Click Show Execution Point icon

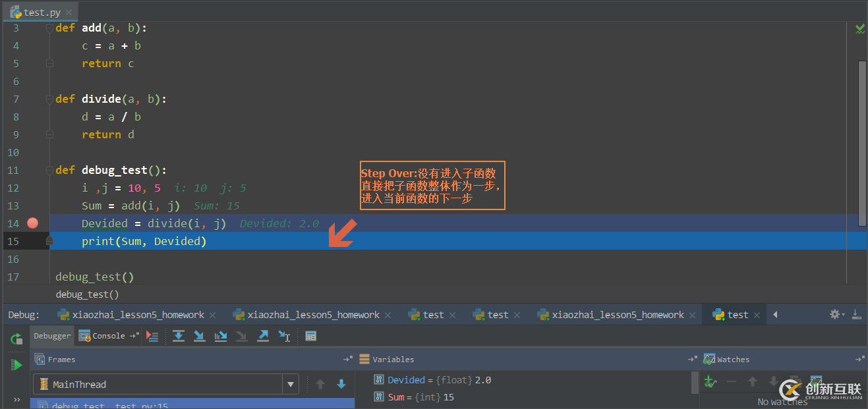point(152,336)
